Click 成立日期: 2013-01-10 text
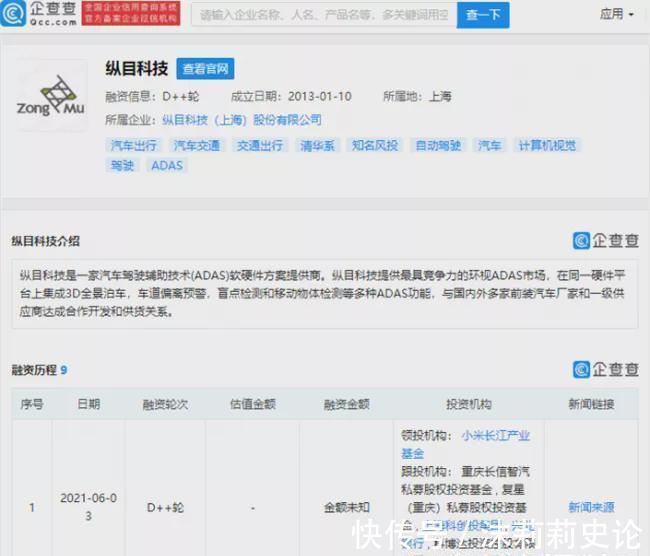The height and width of the screenshot is (556, 650). click(291, 97)
